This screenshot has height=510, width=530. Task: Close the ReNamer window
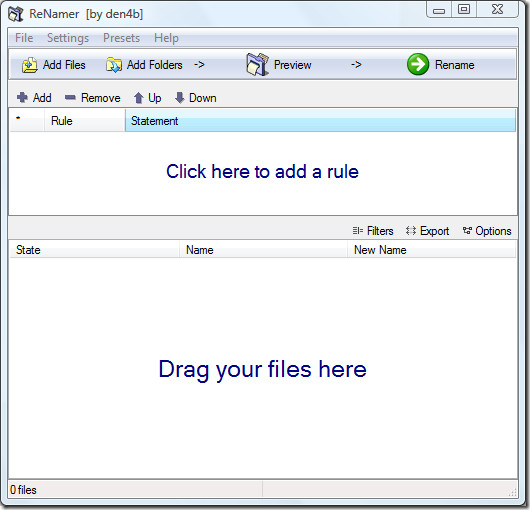(497, 9)
